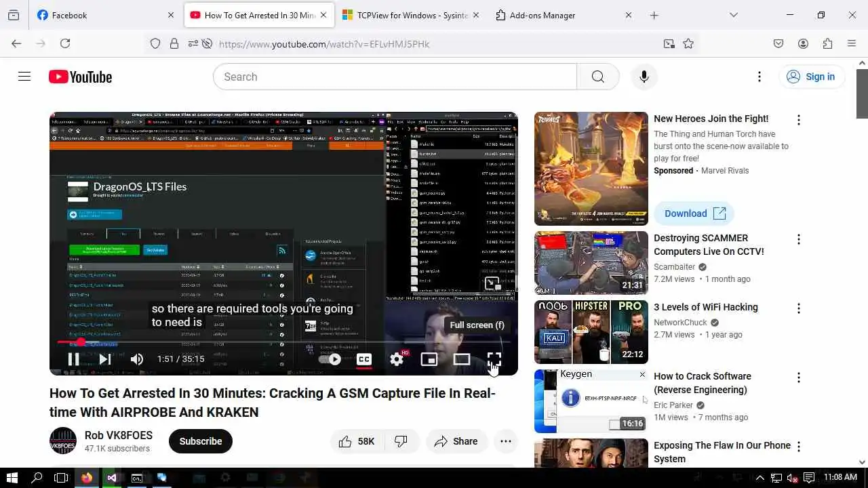This screenshot has width=868, height=488.
Task: Open menu for Exposing The Flaw video
Action: [798, 447]
